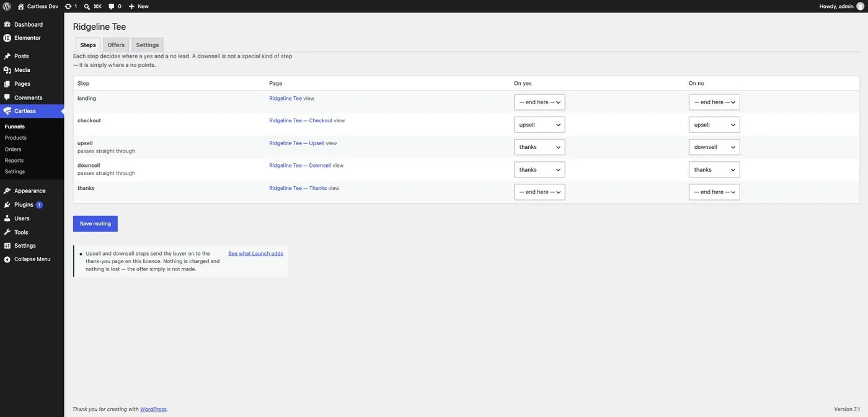Switch to the Offers tab
868x417 pixels.
(x=116, y=45)
